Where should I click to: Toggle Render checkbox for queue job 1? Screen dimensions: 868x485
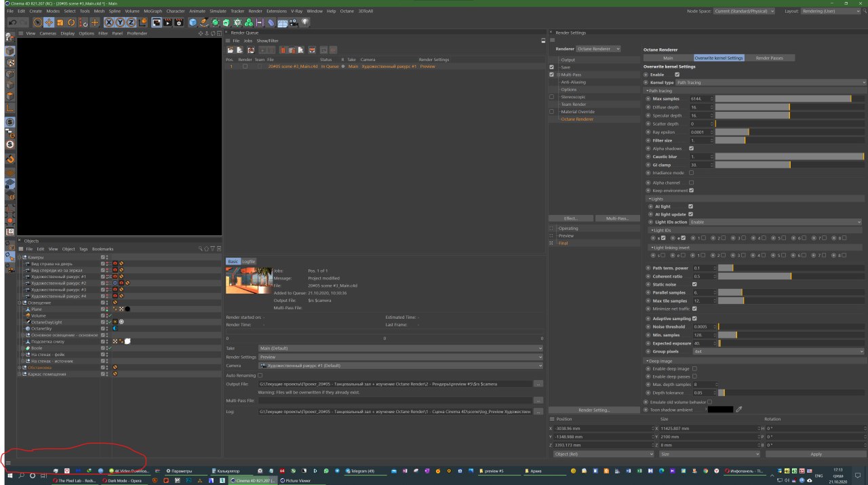pyautogui.click(x=245, y=66)
